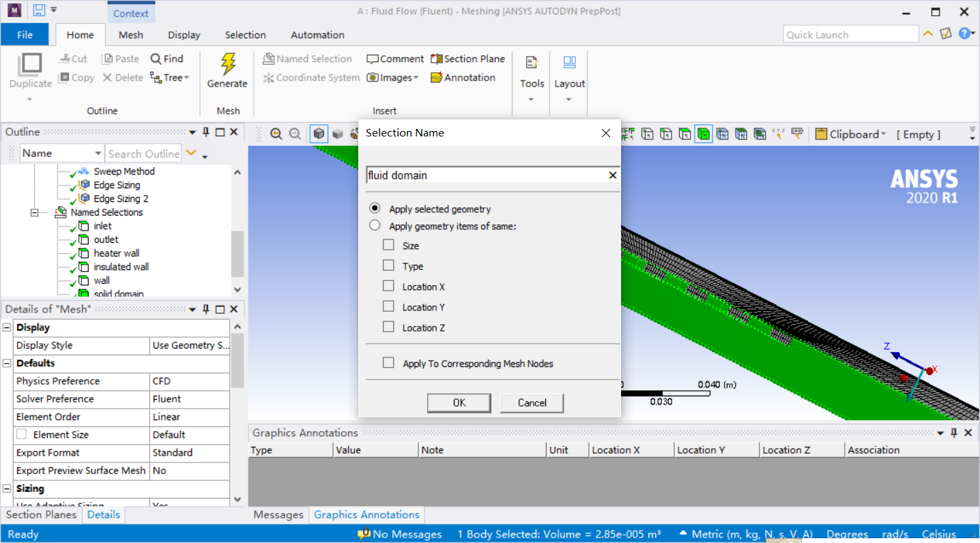Select Apply selected geometry radio button
The image size is (980, 543).
pos(375,208)
